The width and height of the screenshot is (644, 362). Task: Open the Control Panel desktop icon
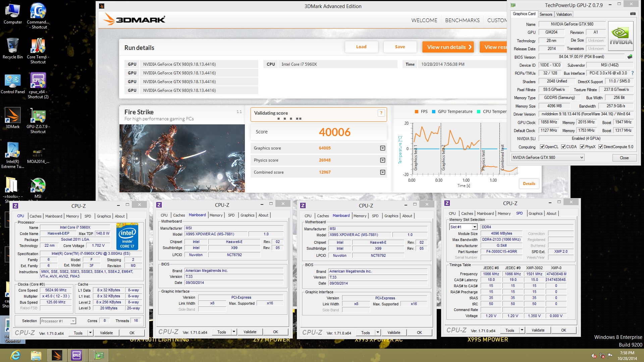pos(13,83)
